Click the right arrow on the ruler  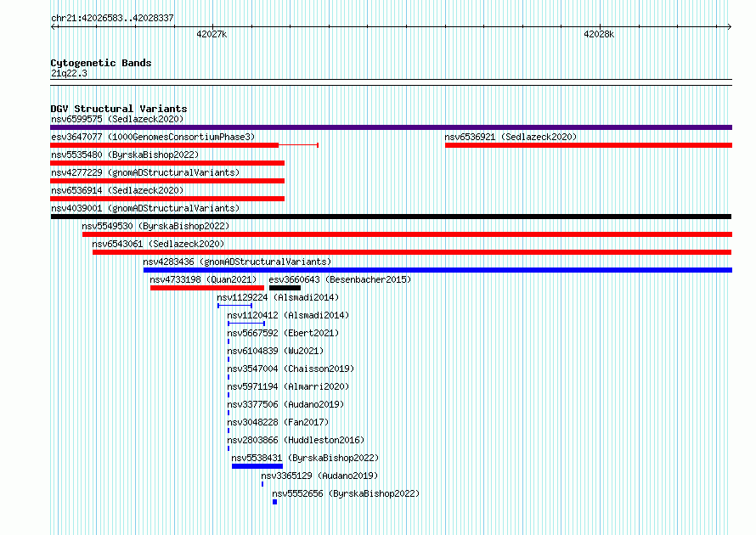[730, 26]
